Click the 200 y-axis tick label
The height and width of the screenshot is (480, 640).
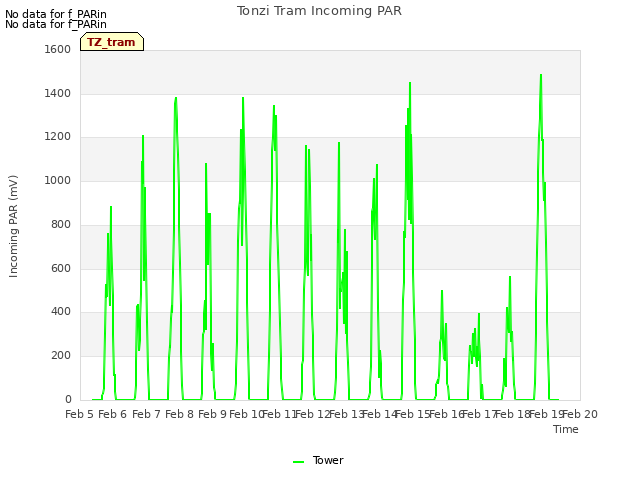[61, 356]
